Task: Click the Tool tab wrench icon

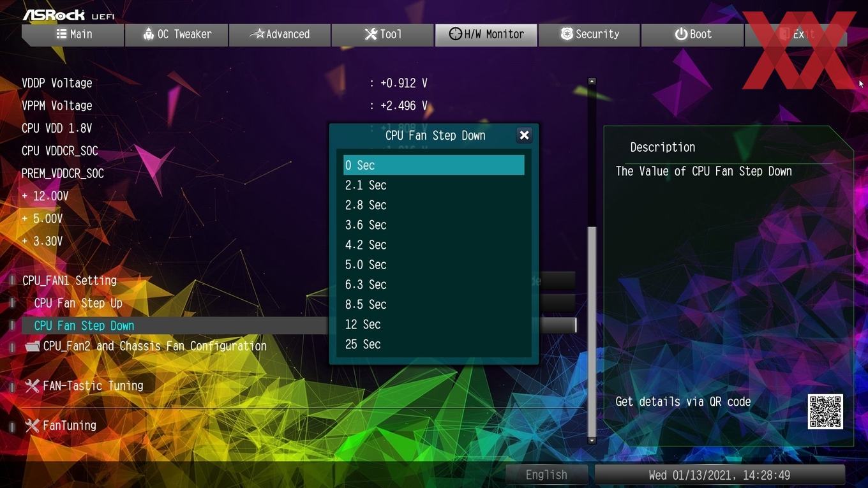Action: [x=371, y=34]
